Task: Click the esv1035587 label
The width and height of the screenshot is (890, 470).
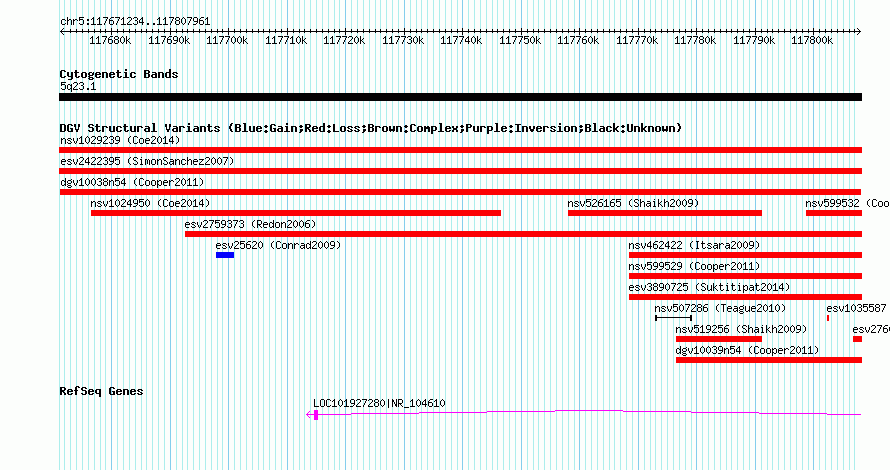Action: pos(856,308)
